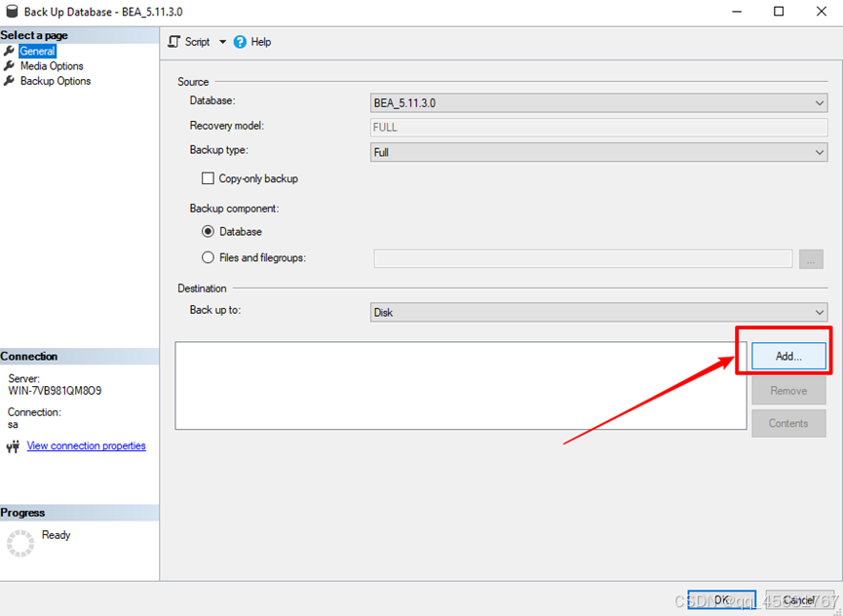
Task: Close the Back Up Database window
Action: click(x=822, y=12)
